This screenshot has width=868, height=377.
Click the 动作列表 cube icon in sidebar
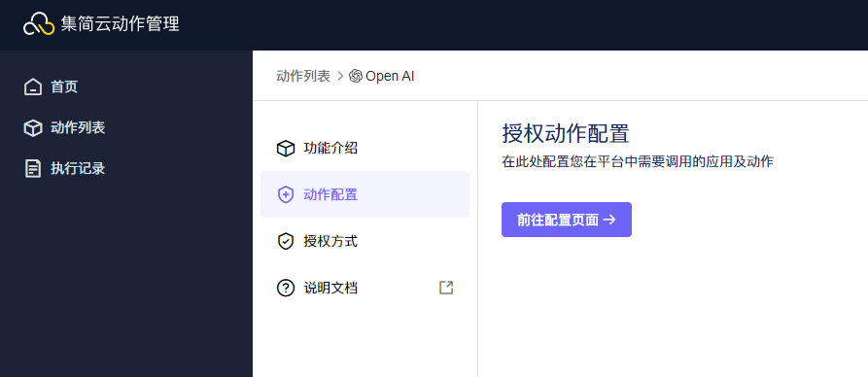coord(33,128)
